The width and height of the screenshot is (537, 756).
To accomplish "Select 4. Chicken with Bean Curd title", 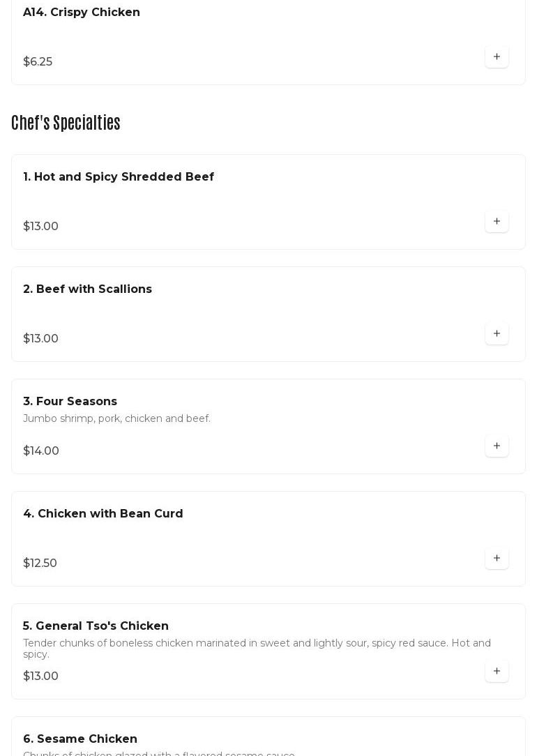I will (103, 513).
